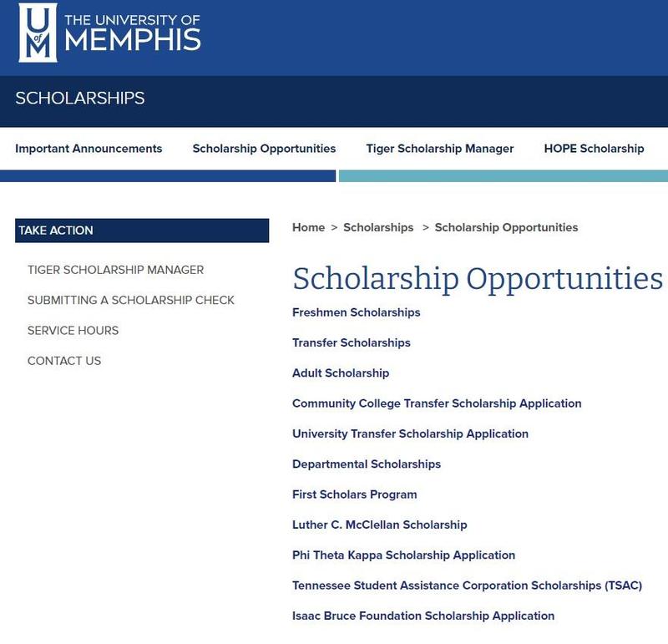The height and width of the screenshot is (644, 668).
Task: Open Submitting a Scholarship Check link
Action: (131, 300)
